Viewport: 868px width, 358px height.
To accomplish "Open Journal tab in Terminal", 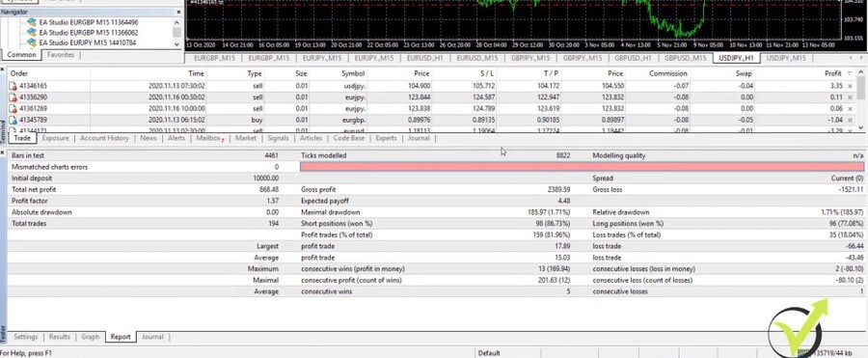I will click(419, 139).
